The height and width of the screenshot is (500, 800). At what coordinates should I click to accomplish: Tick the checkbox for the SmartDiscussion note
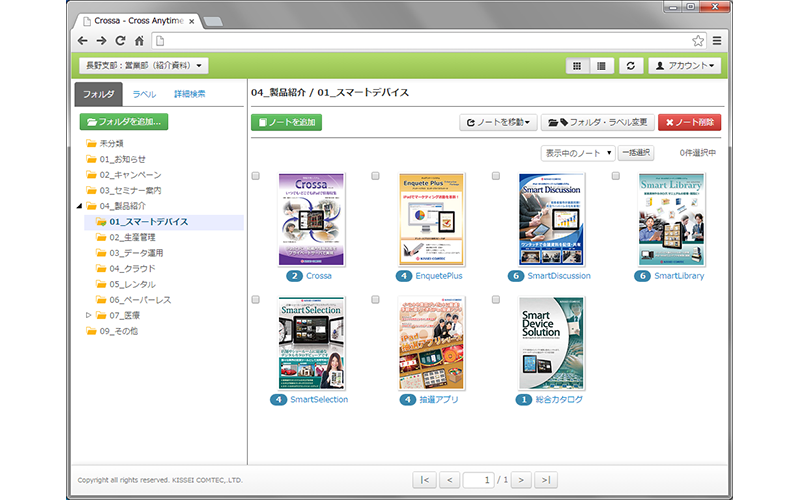495,176
